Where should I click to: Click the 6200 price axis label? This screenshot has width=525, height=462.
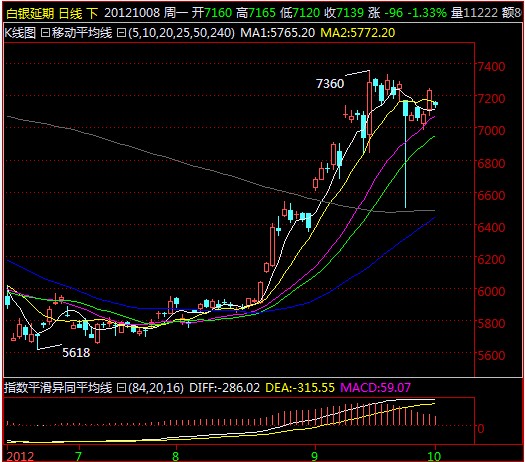click(x=491, y=259)
